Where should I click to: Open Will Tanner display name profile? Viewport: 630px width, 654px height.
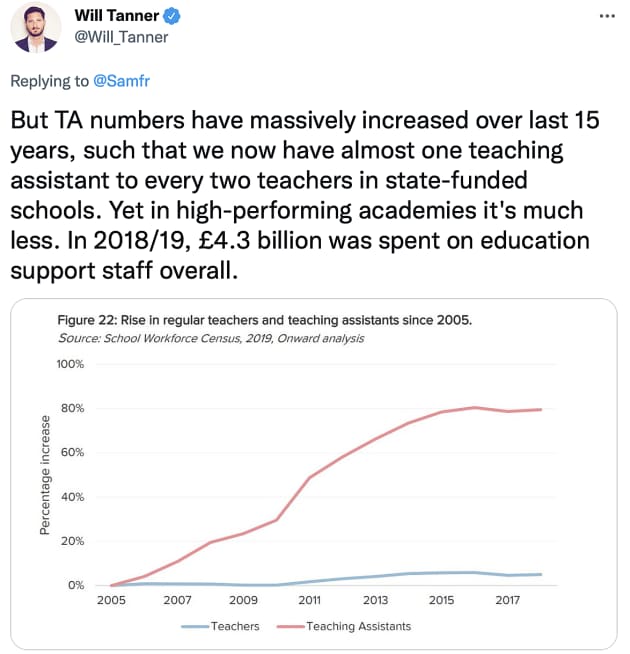[x=117, y=17]
